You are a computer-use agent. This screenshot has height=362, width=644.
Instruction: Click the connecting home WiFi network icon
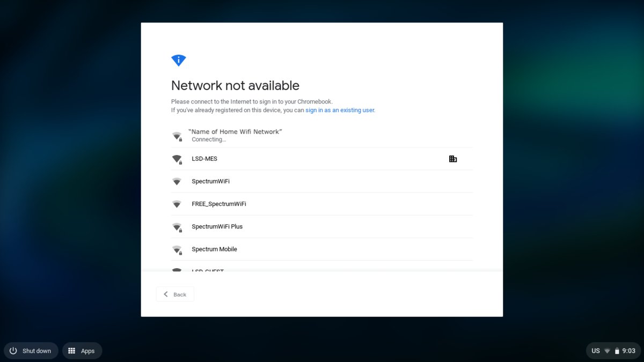coord(177,136)
